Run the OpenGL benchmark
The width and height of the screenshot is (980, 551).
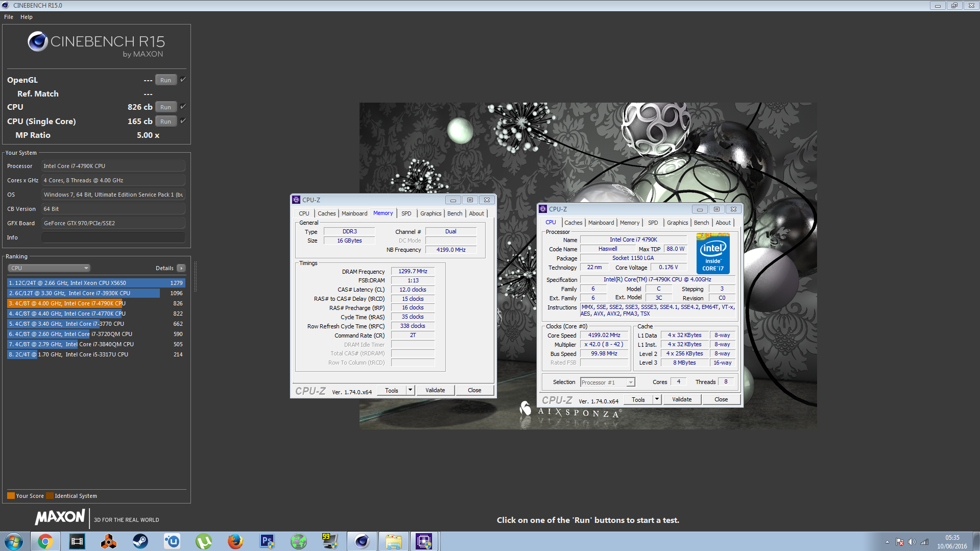click(x=166, y=80)
